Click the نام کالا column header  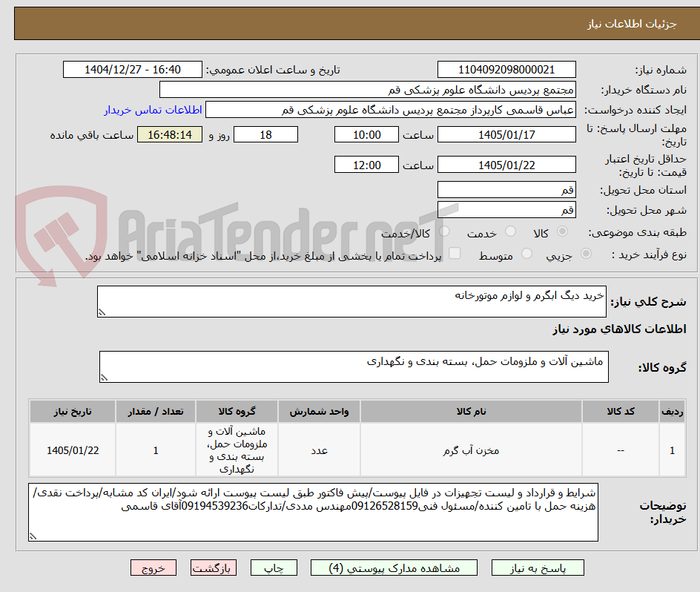pyautogui.click(x=472, y=412)
